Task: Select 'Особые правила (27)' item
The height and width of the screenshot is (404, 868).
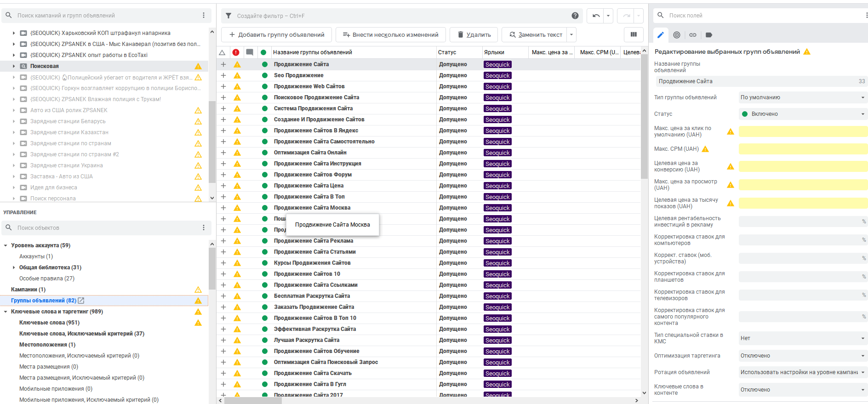Action: pos(47,279)
